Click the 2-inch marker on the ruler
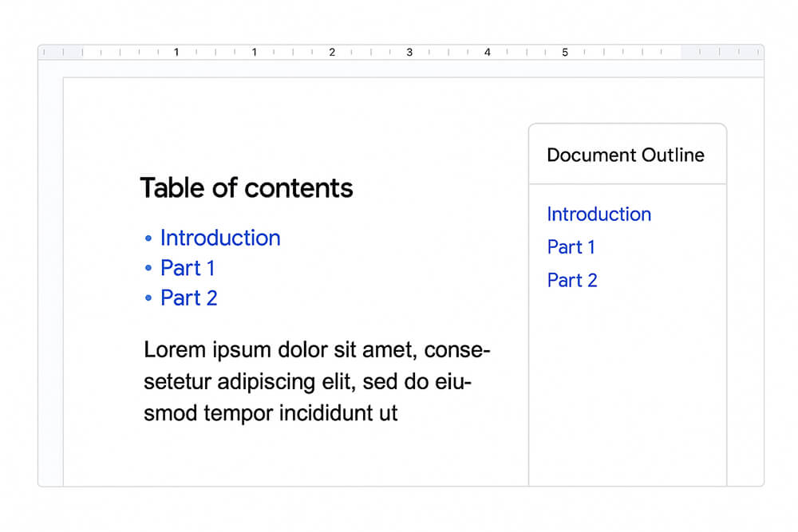Image resolution: width=798 pixels, height=532 pixels. [332, 52]
